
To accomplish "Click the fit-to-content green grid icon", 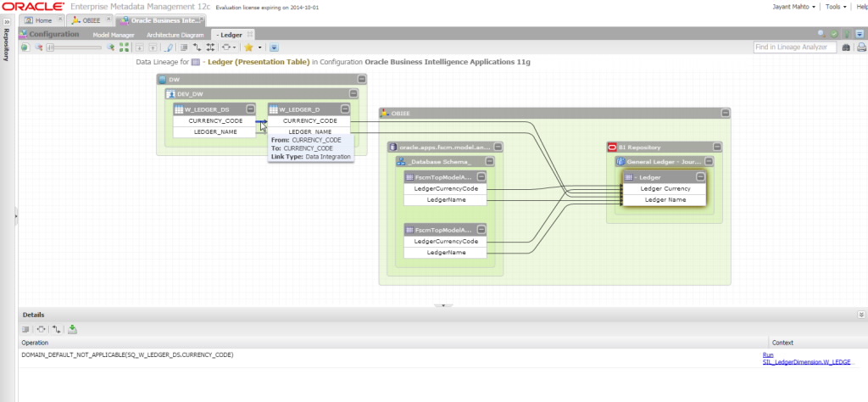I will (x=125, y=47).
